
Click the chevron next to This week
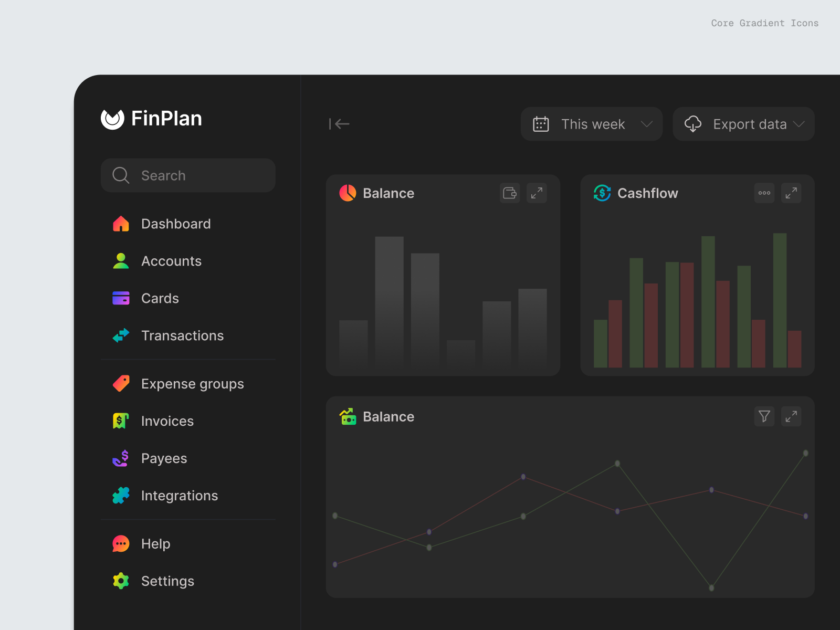pos(647,124)
